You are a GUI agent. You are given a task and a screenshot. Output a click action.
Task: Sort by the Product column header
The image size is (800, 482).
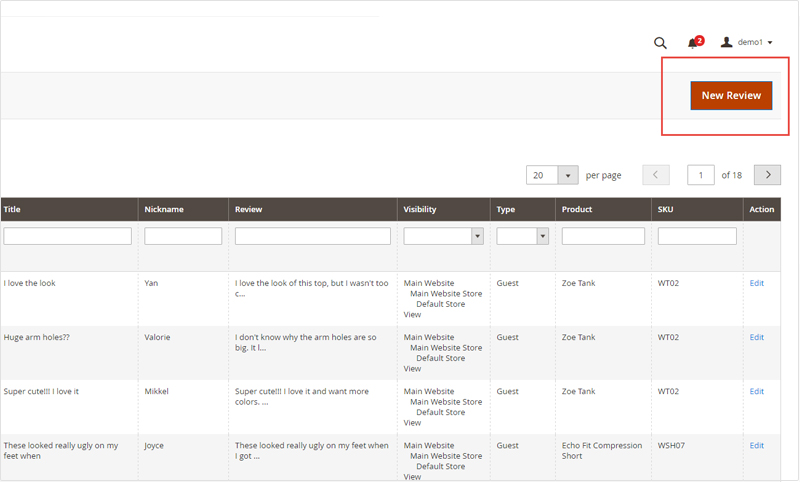click(x=577, y=209)
